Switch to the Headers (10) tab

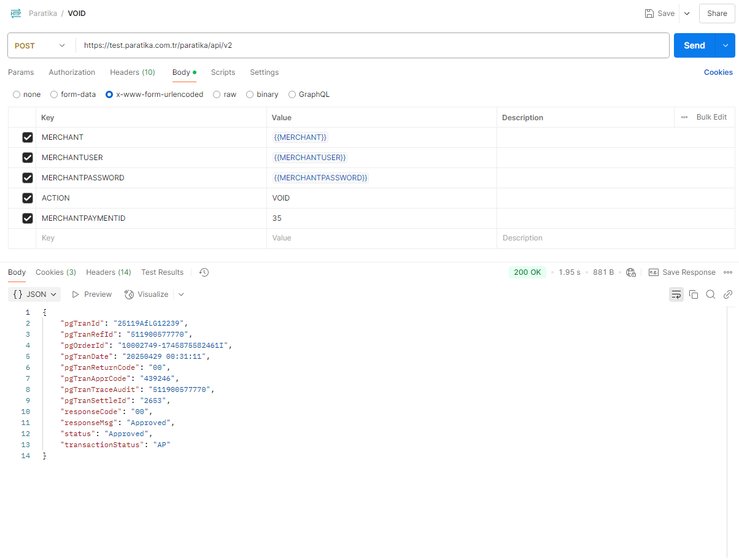point(132,72)
